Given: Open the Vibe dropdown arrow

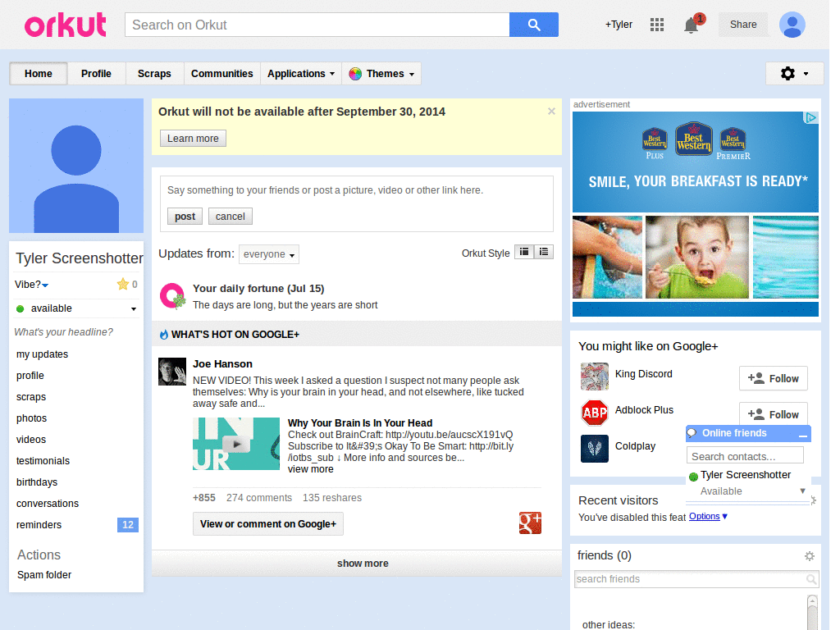Looking at the screenshot, I should tap(45, 285).
